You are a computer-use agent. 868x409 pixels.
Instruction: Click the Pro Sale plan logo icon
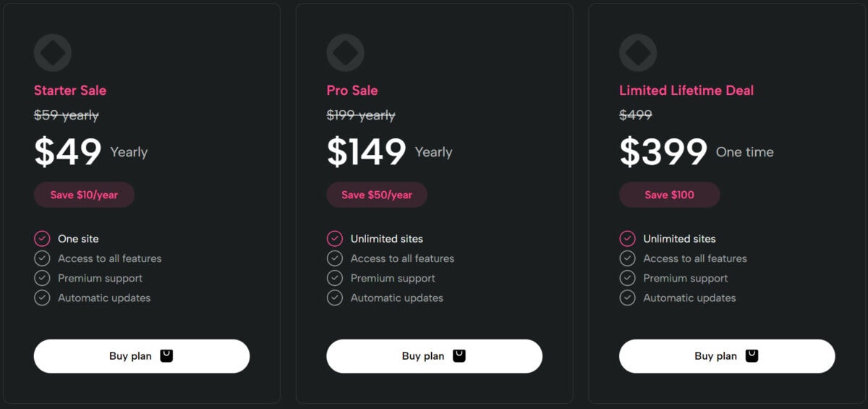[345, 53]
